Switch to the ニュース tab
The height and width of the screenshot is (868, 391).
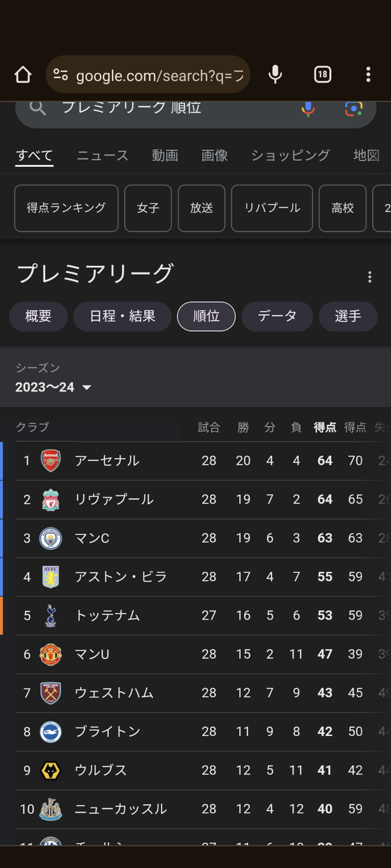pyautogui.click(x=102, y=156)
